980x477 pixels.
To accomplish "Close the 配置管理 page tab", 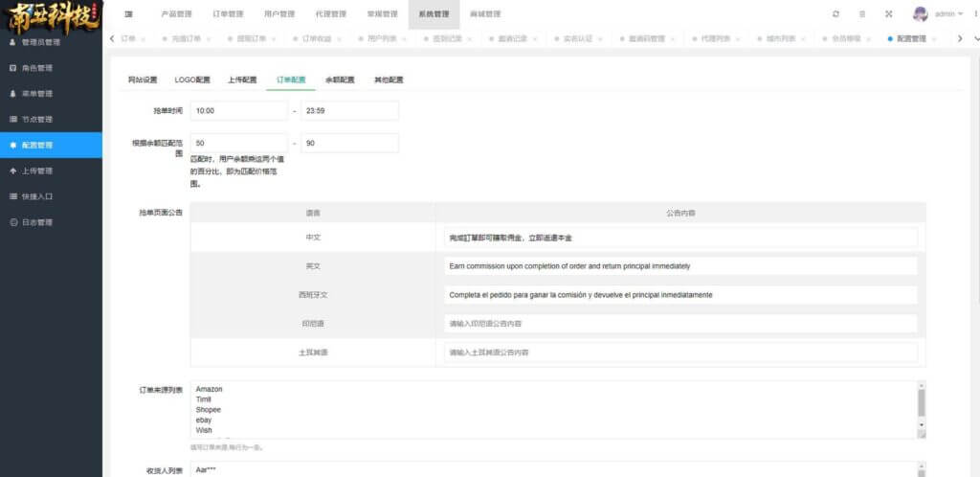I will [x=934, y=38].
